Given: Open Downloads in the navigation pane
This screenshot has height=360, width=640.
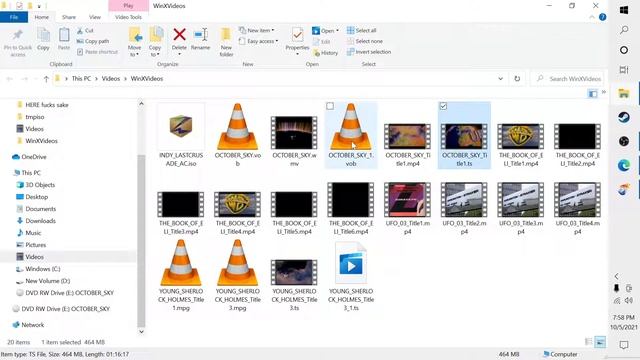Looking at the screenshot, I should point(36,221).
